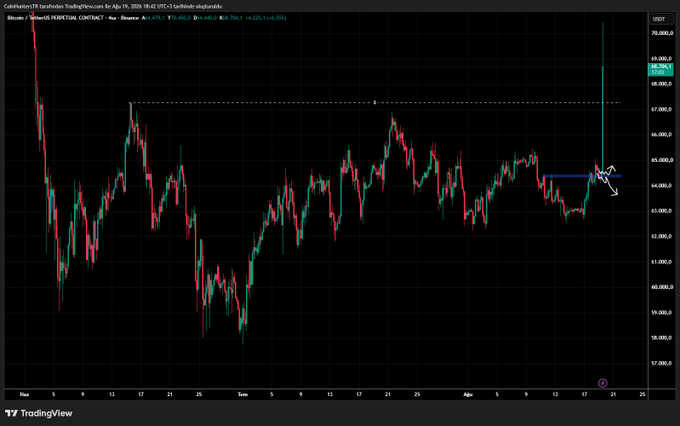Select the blue horizontal support line
This screenshot has width=680, height=426.
coord(582,176)
